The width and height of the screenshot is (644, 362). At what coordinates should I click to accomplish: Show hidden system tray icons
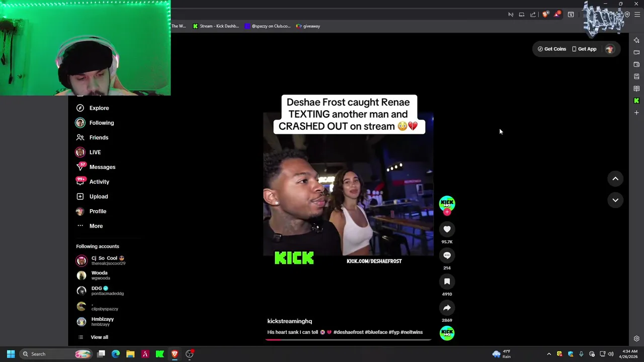(549, 354)
